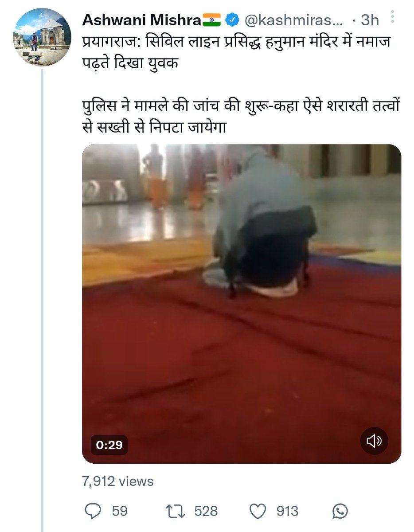
Task: Open Ashwani Mishra's profile avatar
Action: 42,37
